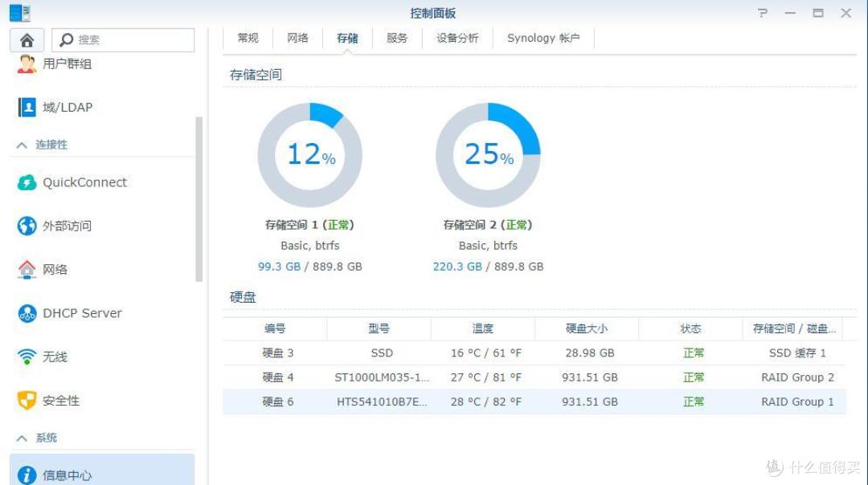Select the Security (安全性) sidebar label

[x=61, y=401]
